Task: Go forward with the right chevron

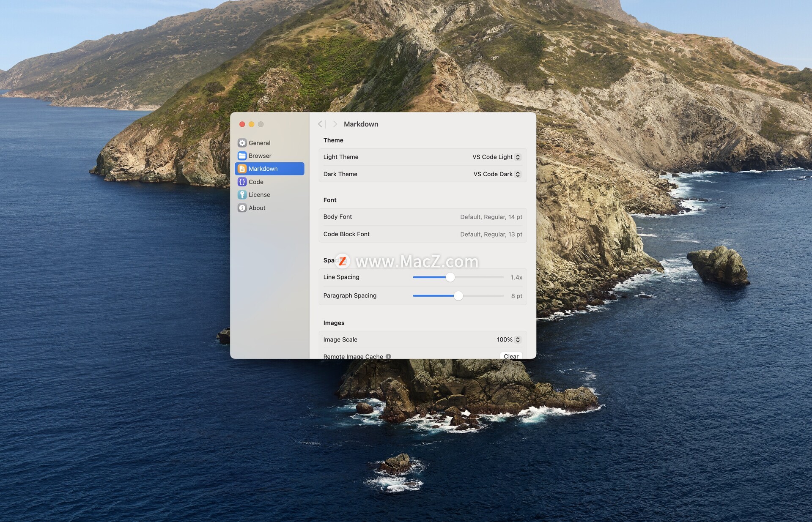Action: (335, 124)
